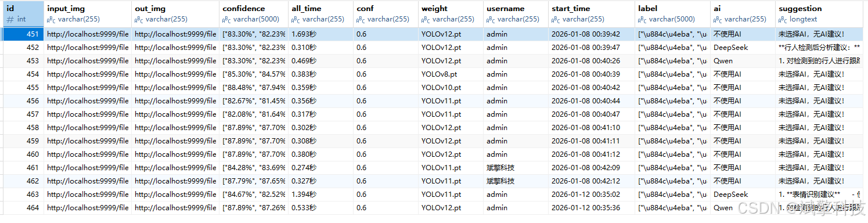This screenshot has height=223, width=868.
Task: Click the weight column header
Action: [x=451, y=13]
